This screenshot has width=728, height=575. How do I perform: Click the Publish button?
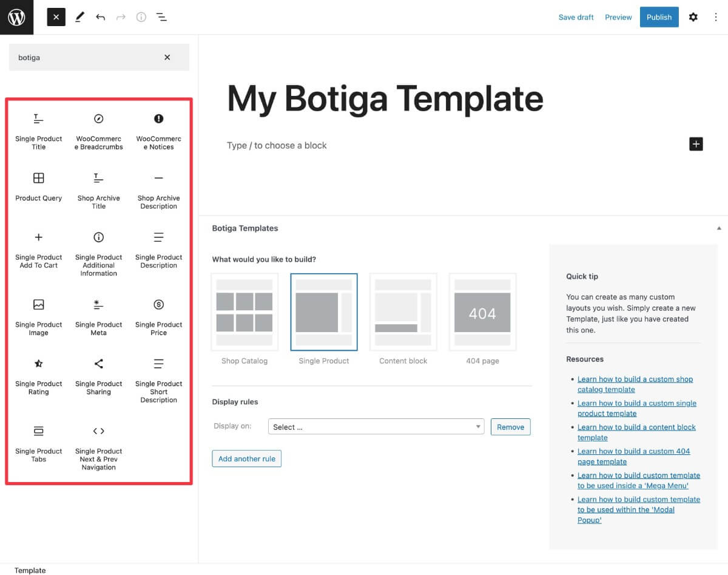click(659, 17)
